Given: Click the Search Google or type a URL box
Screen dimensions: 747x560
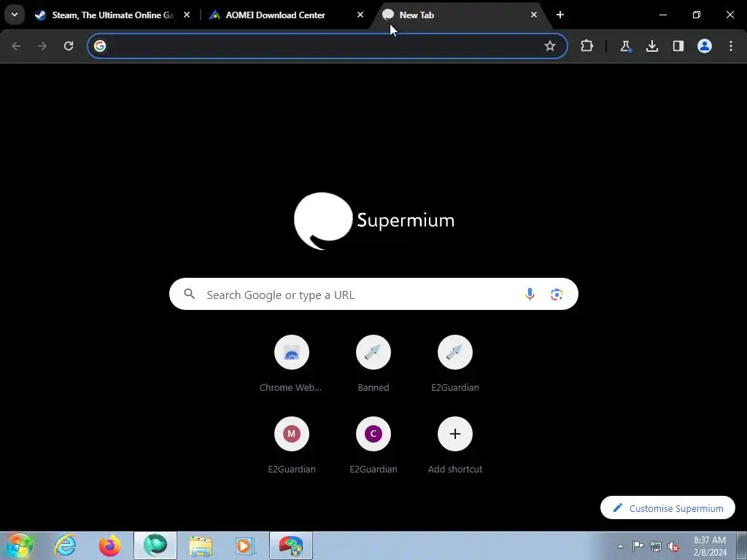Looking at the screenshot, I should [x=373, y=295].
